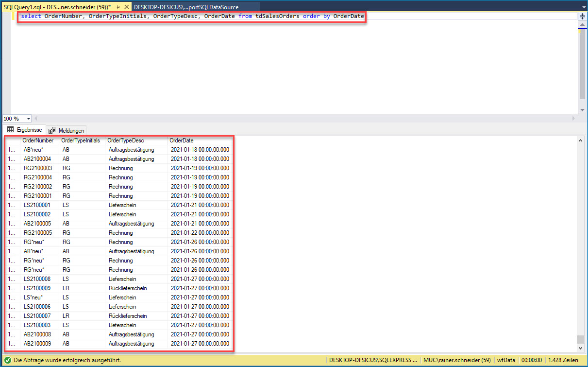Click the results vertical scrollbar up arrow
This screenshot has height=367, width=588.
coord(580,140)
